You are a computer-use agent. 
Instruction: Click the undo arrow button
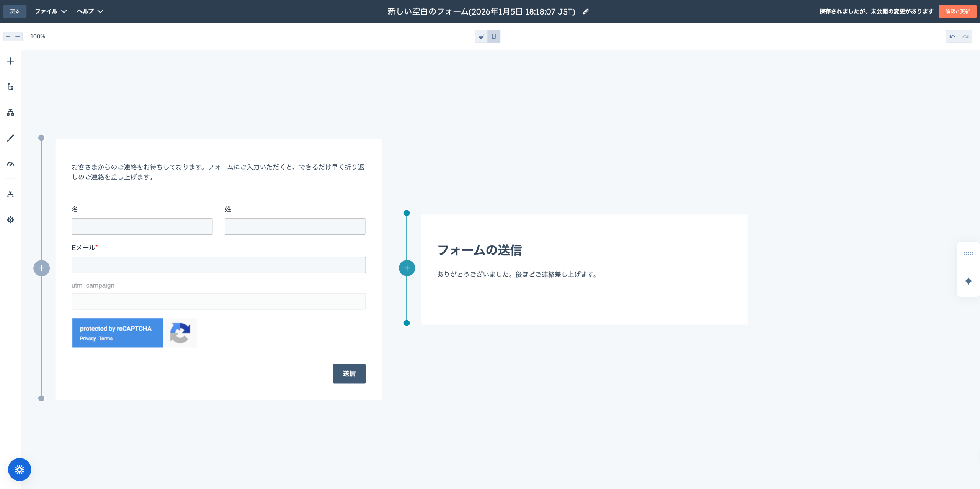(952, 37)
